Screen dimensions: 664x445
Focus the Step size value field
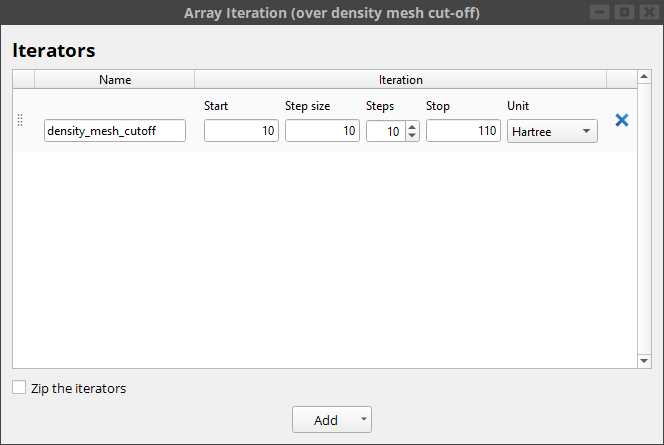pos(322,130)
